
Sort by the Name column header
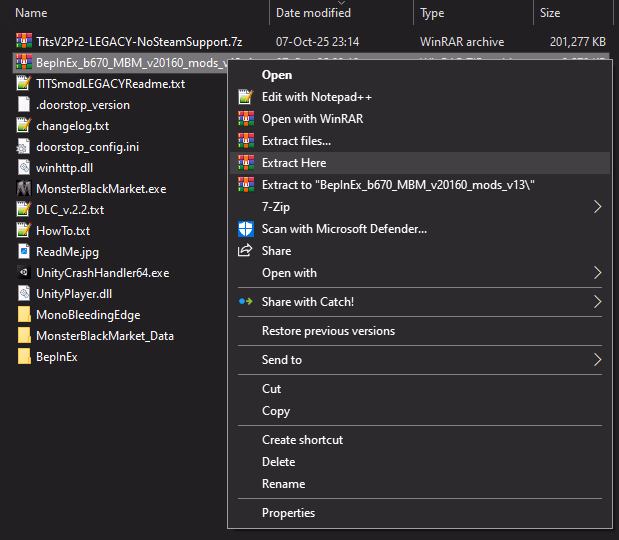click(x=32, y=13)
